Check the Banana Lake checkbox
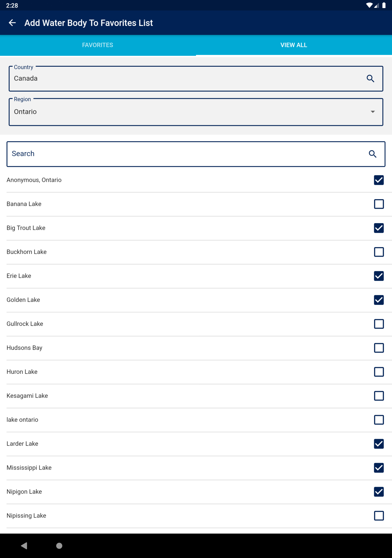 (379, 204)
